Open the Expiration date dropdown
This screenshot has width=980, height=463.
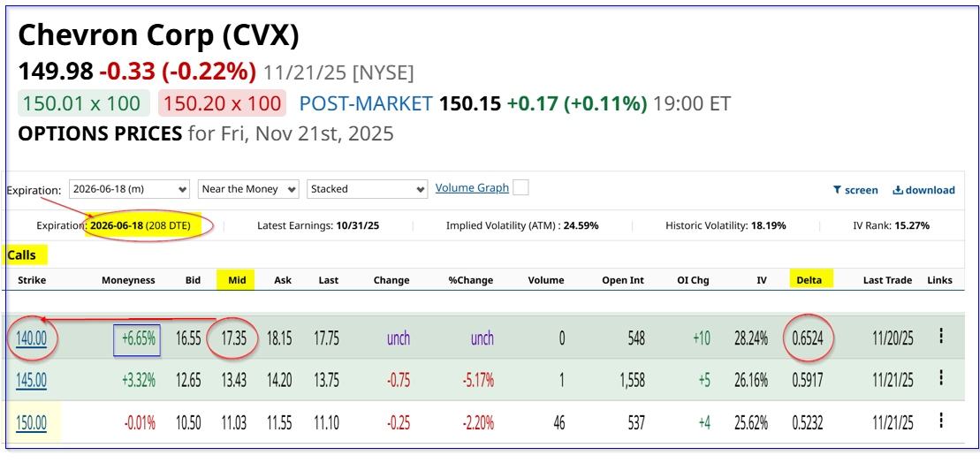[129, 189]
